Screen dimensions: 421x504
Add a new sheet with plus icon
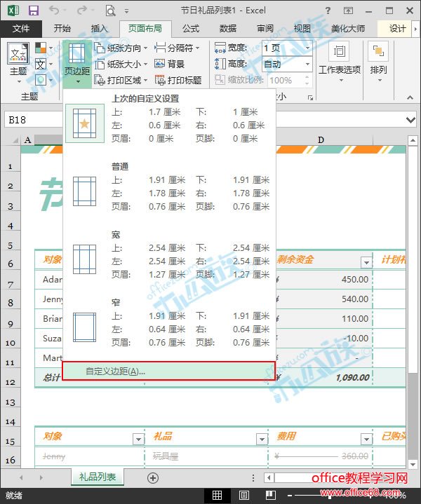(153, 478)
